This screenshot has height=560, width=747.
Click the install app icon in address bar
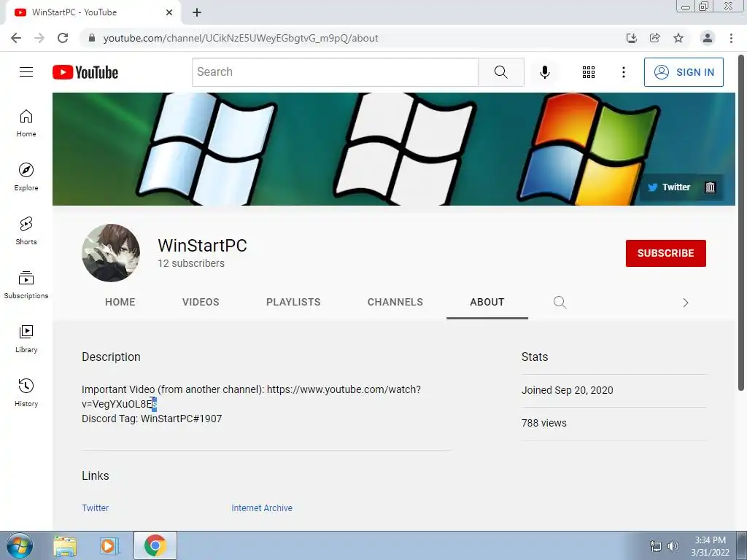[631, 38]
